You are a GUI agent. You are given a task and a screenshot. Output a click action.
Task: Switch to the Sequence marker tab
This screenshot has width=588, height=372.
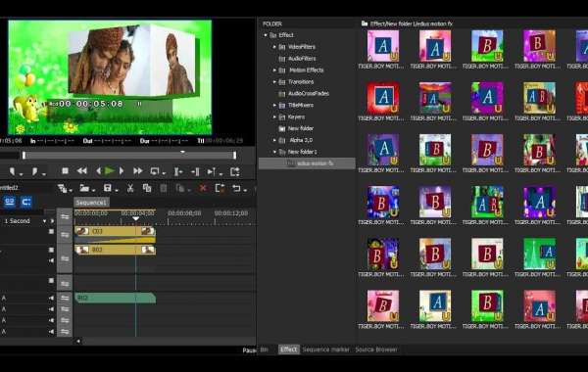pyautogui.click(x=325, y=349)
